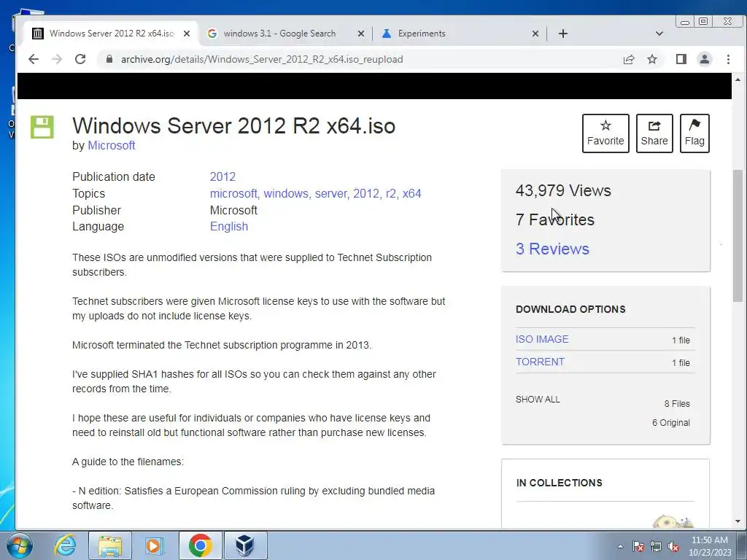Click the address bar URL
Viewport: 747px width, 560px height.
pos(262,59)
